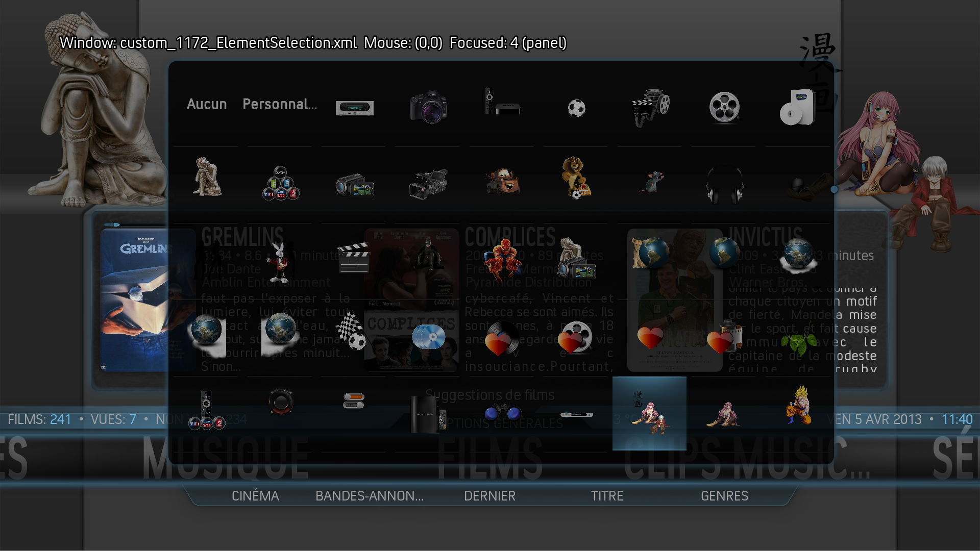Choose the pyramid of TV channel balls
980x551 pixels.
click(x=280, y=183)
